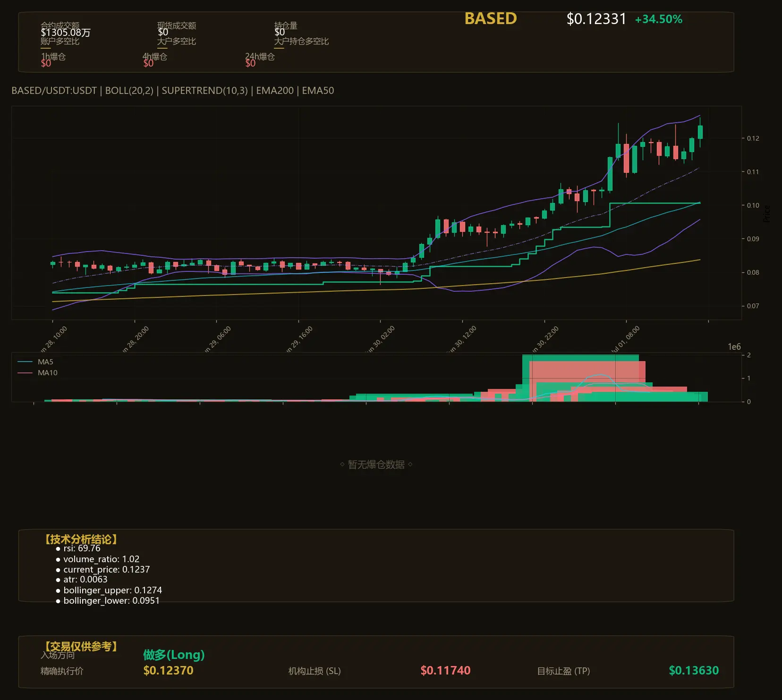The image size is (782, 700).
Task: Select the $0.12331 current price
Action: pyautogui.click(x=596, y=19)
